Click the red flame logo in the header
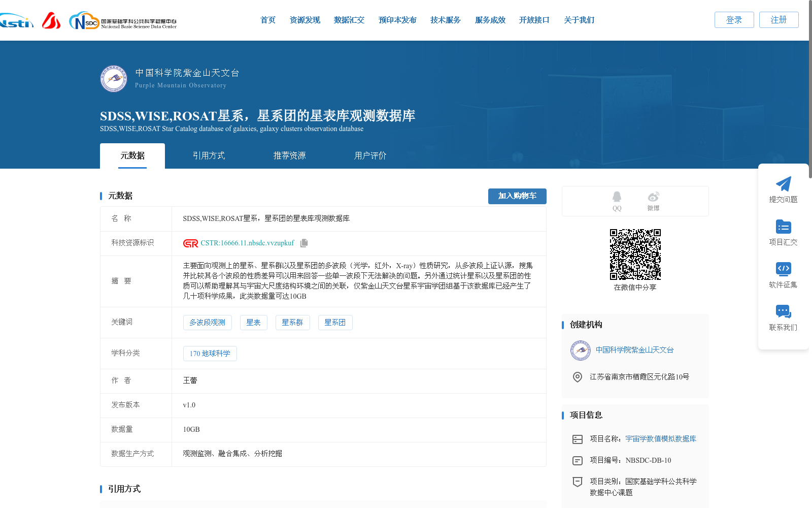Screen dimensions: 812x508 tap(51, 20)
